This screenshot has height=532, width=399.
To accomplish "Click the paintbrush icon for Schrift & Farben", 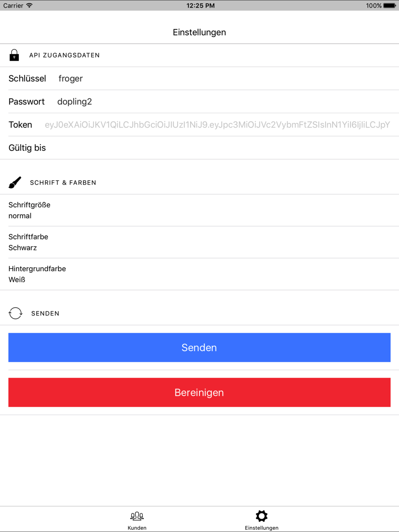I will (15, 182).
